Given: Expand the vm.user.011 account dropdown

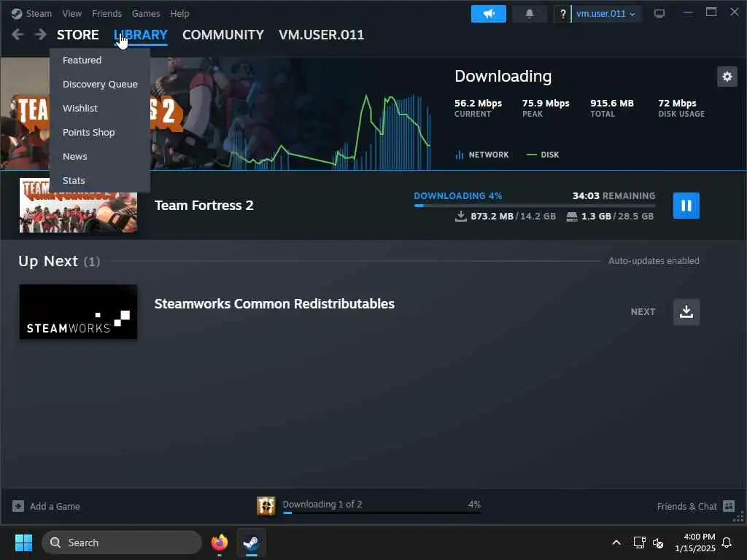Looking at the screenshot, I should (x=606, y=14).
